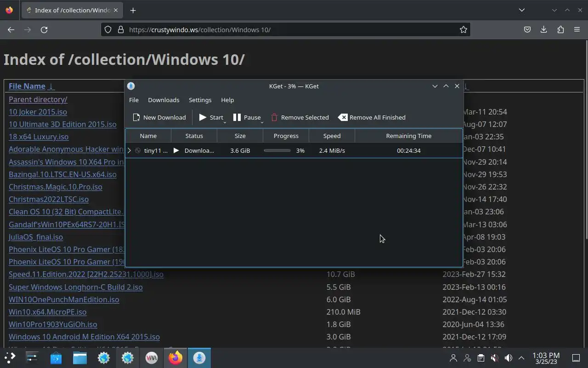Open the Firefox downloads panel
The width and height of the screenshot is (588, 368).
tap(543, 29)
